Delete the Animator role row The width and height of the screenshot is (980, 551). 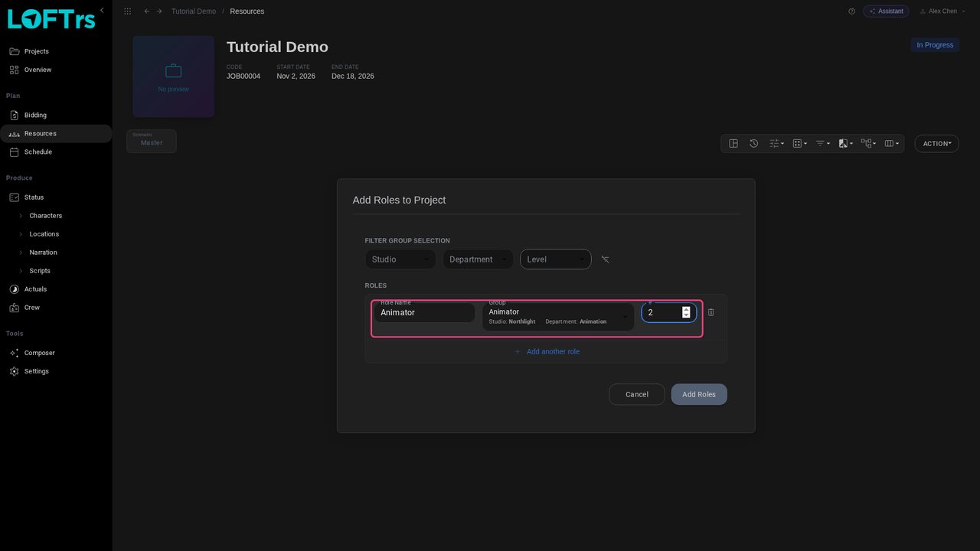[710, 312]
